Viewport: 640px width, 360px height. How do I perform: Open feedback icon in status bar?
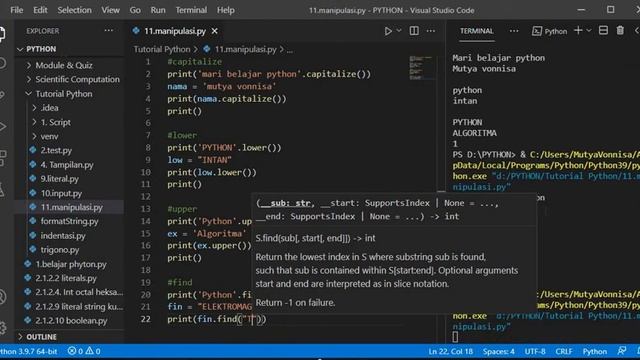pyautogui.click(x=622, y=351)
